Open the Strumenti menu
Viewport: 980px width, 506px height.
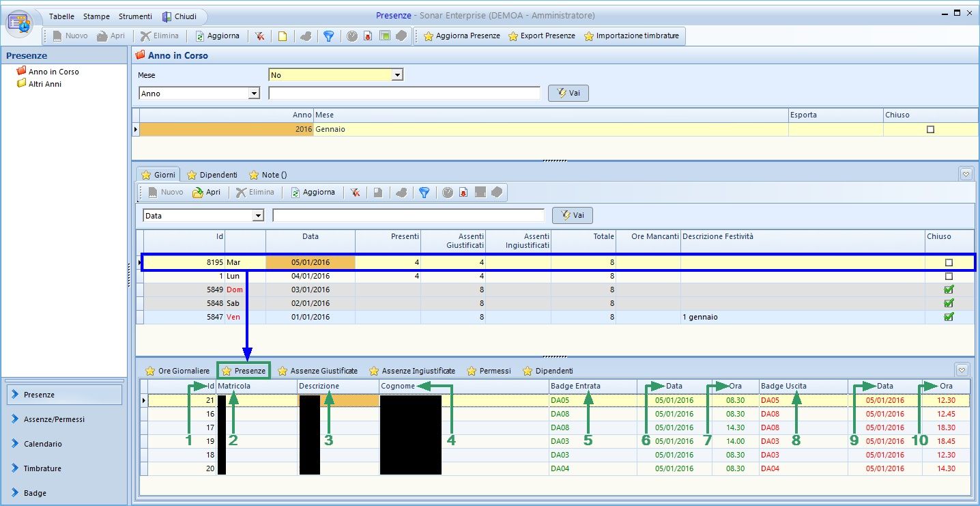point(134,16)
